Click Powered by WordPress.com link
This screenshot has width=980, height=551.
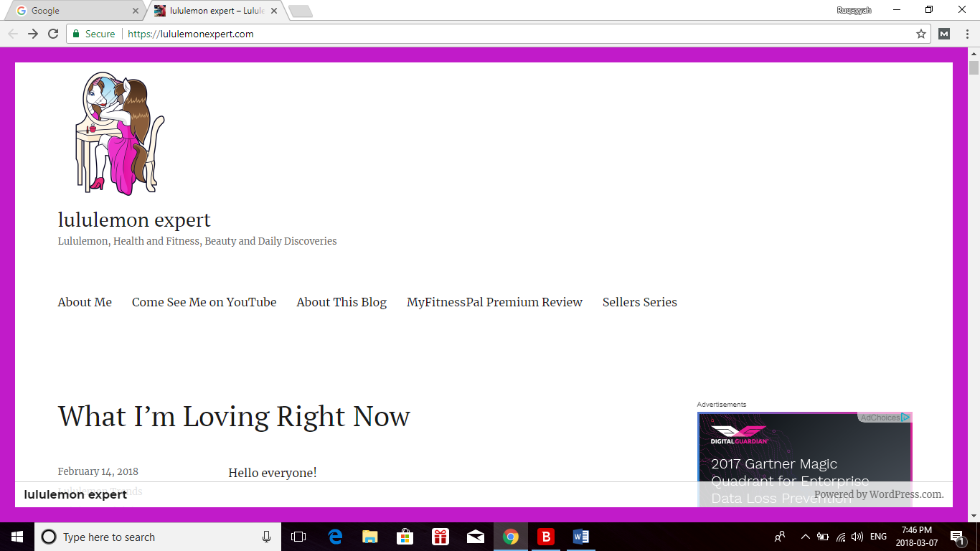pyautogui.click(x=879, y=494)
